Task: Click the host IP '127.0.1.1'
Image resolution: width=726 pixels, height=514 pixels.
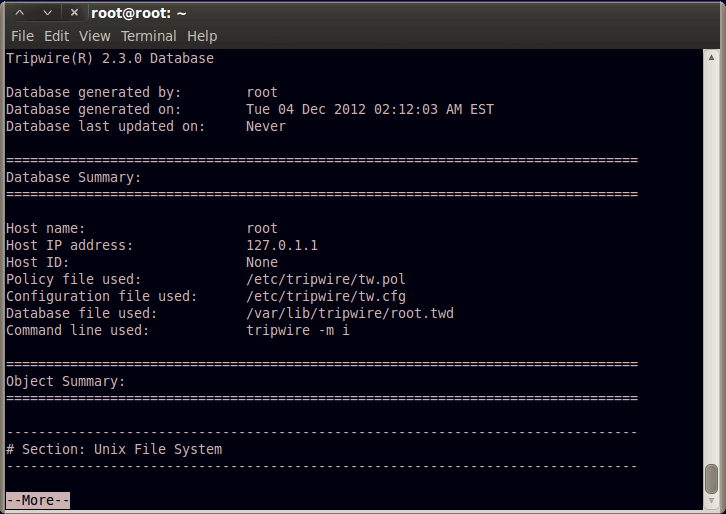Action: click(x=282, y=245)
